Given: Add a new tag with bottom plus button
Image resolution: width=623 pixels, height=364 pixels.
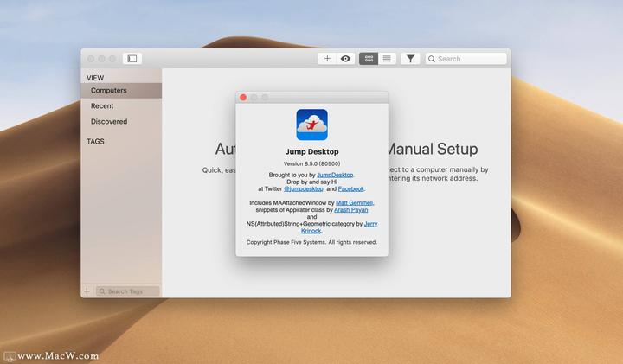Looking at the screenshot, I should pos(87,291).
